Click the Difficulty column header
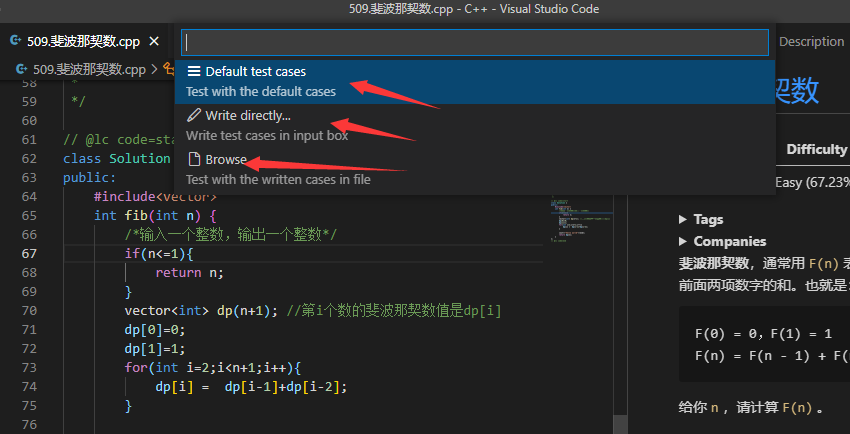The image size is (850, 434). click(x=816, y=149)
